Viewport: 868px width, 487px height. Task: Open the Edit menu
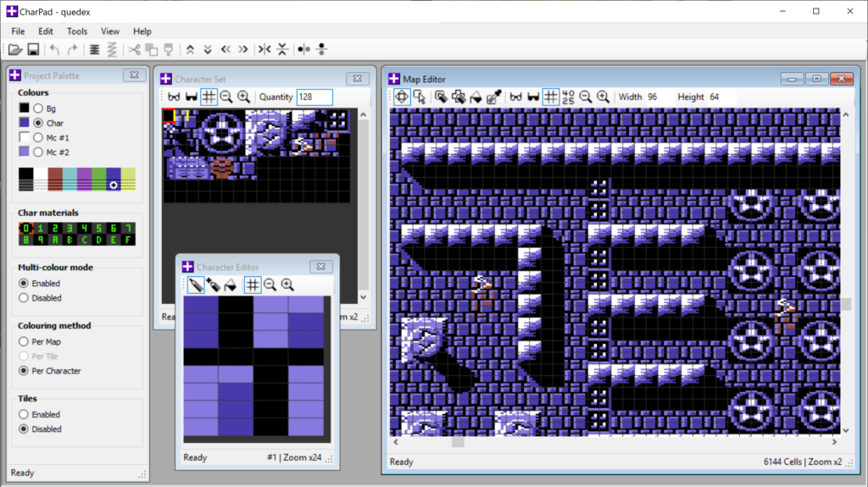pos(46,31)
